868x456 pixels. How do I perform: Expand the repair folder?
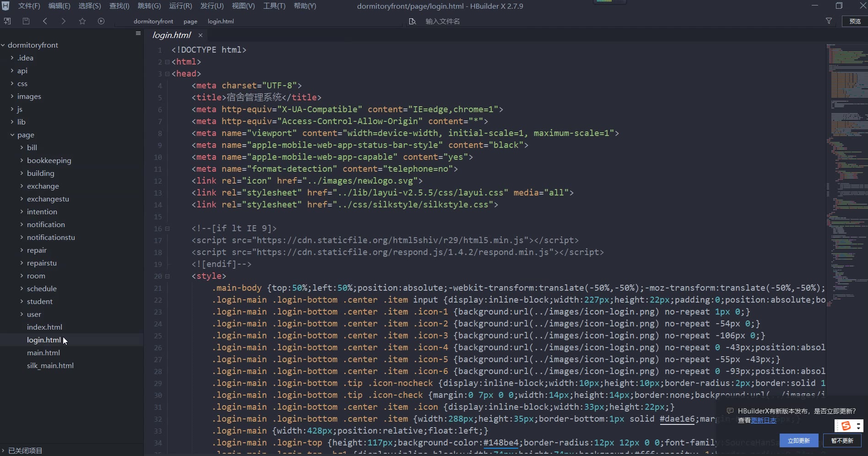click(x=22, y=250)
